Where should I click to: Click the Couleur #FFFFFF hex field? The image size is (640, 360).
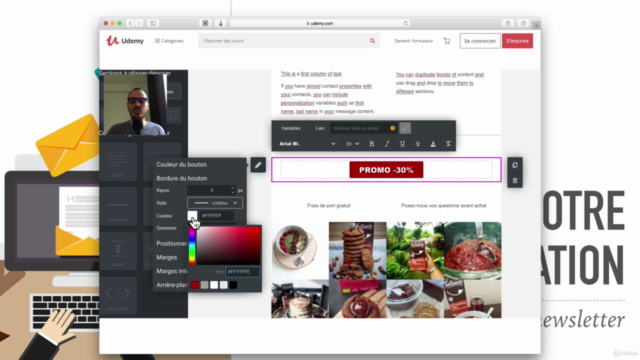pyautogui.click(x=216, y=216)
